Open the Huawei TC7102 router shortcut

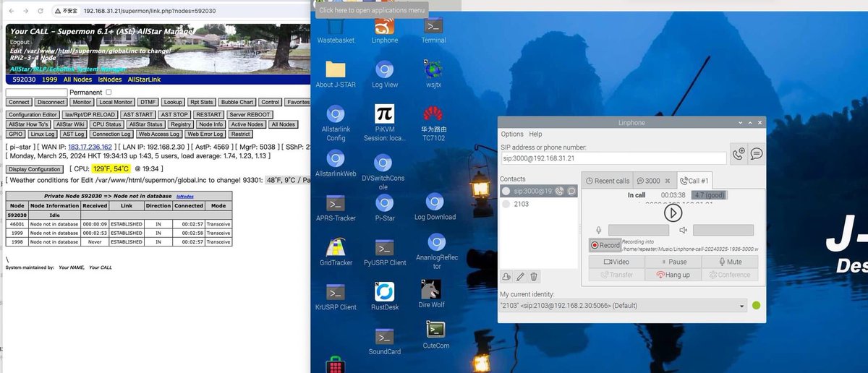433,124
